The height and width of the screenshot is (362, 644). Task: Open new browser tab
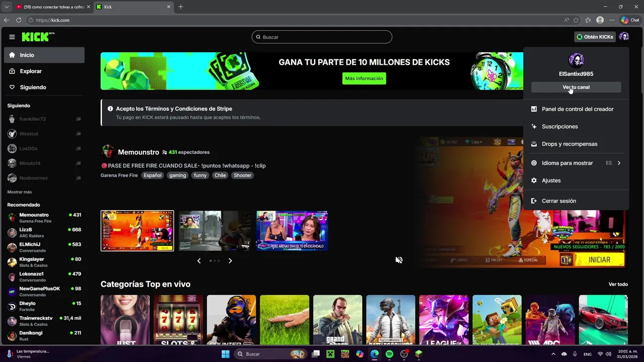[181, 7]
